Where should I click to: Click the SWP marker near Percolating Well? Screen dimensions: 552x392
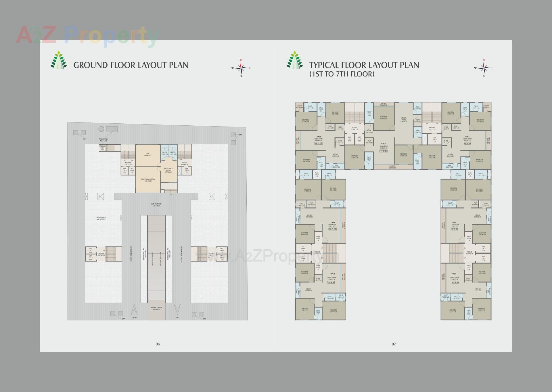click(84, 139)
